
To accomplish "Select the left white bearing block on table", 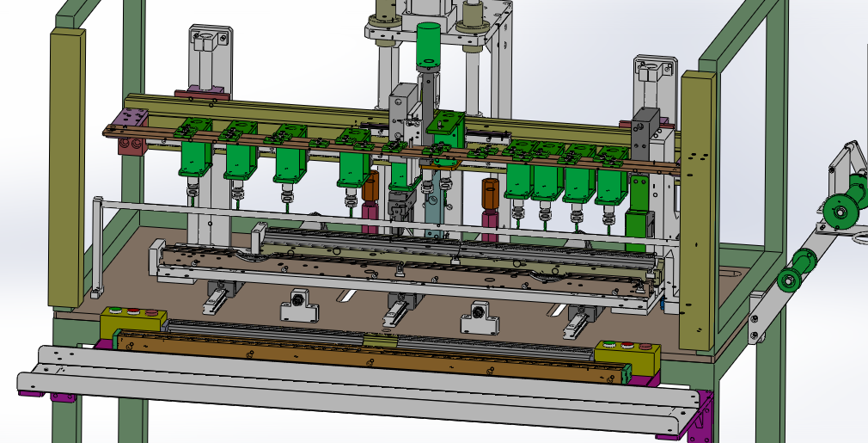I will point(299,305).
